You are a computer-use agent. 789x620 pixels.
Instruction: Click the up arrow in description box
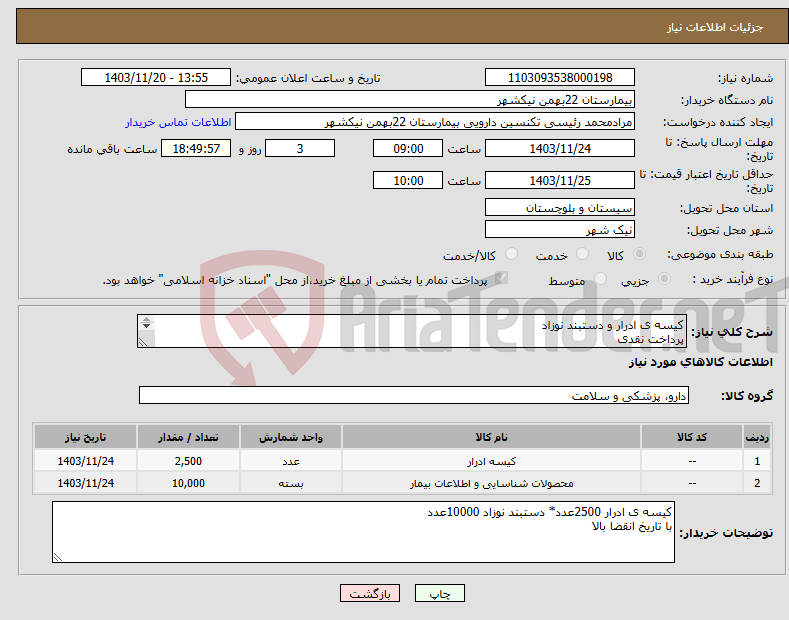[146, 320]
